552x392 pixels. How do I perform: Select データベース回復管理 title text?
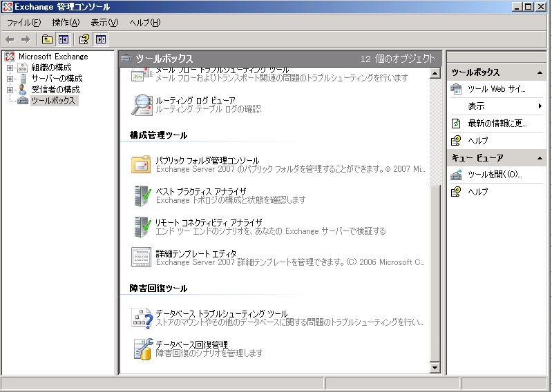click(192, 344)
